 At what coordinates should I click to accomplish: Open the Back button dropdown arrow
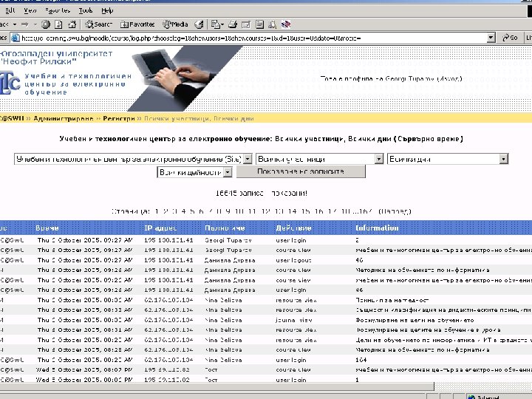click(15, 24)
